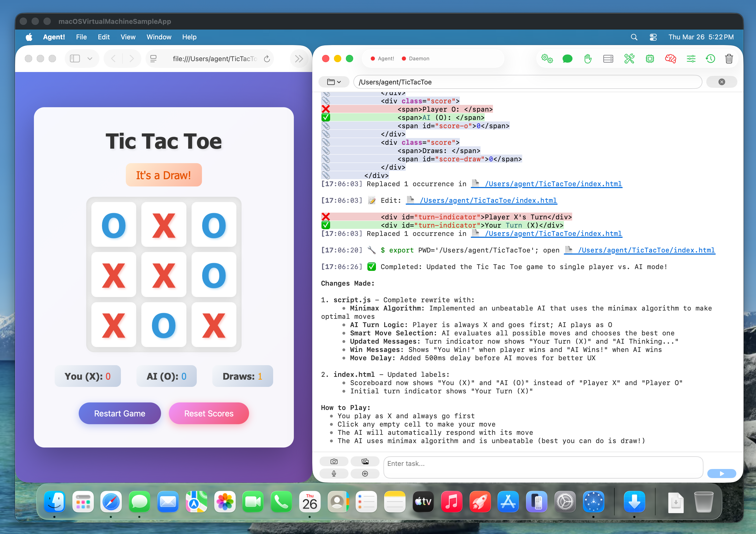Open the Safari sidebar dropdown chevron
This screenshot has height=534, width=756.
[90, 58]
